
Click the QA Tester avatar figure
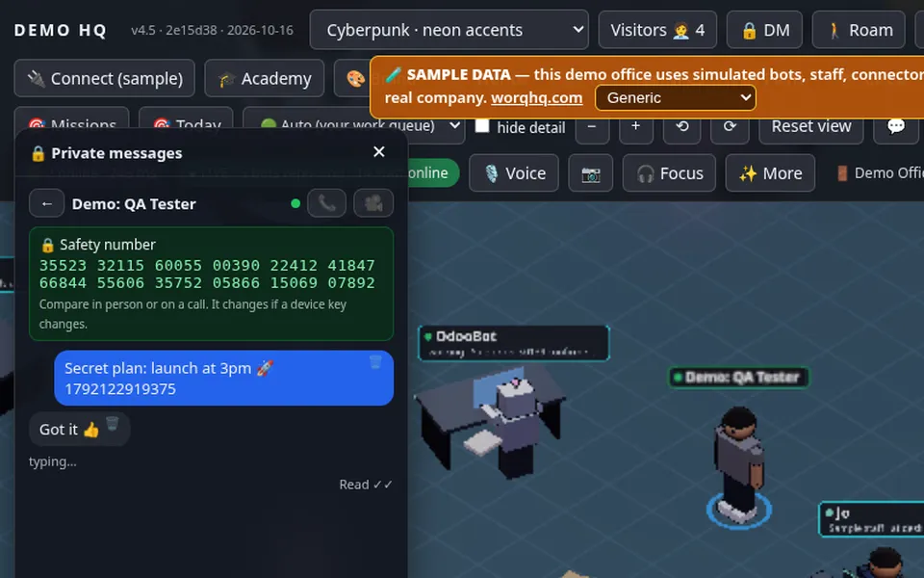[738, 464]
